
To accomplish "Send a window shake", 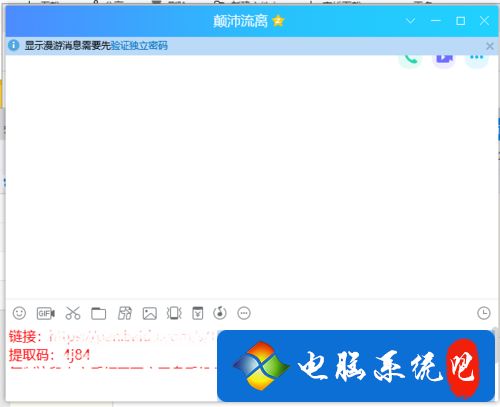I will pos(174,313).
